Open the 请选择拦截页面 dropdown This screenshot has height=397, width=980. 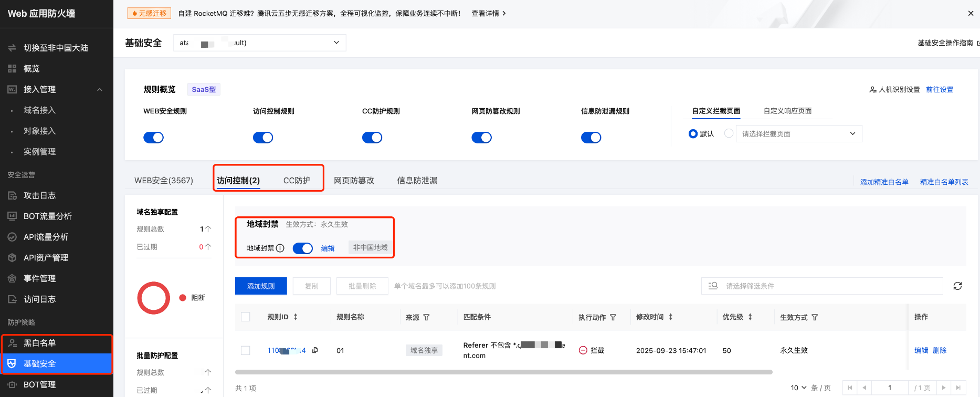pyautogui.click(x=799, y=134)
